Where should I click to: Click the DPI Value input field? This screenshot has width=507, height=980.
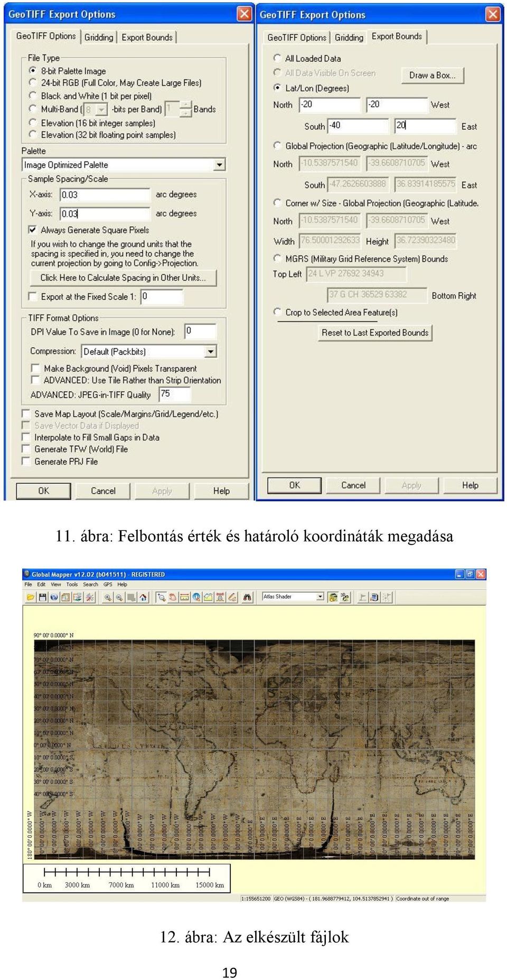click(x=200, y=331)
